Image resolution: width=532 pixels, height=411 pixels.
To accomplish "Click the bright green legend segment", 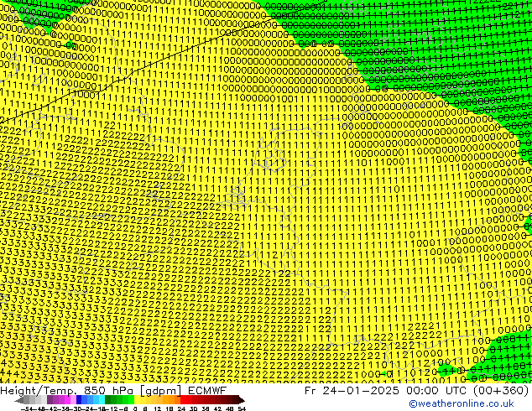I will pyautogui.click(x=131, y=400).
